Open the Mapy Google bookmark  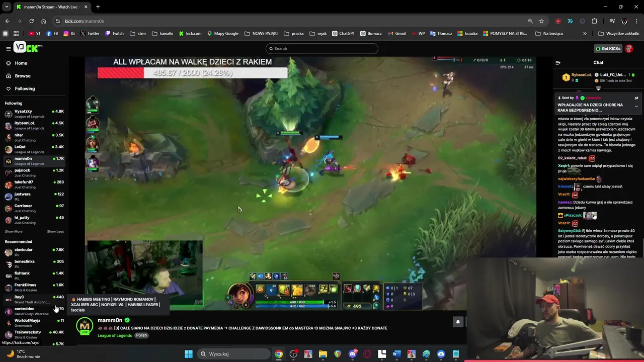(x=223, y=34)
